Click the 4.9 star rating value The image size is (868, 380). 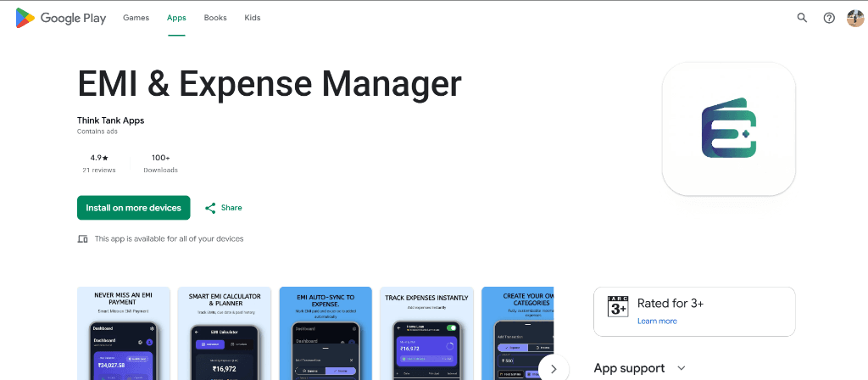[99, 158]
